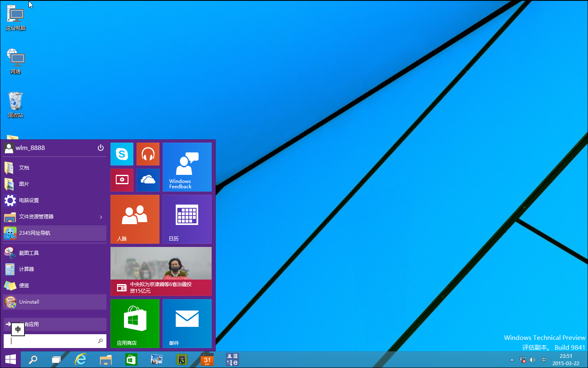Open File Explorer on taskbar

pyautogui.click(x=106, y=359)
